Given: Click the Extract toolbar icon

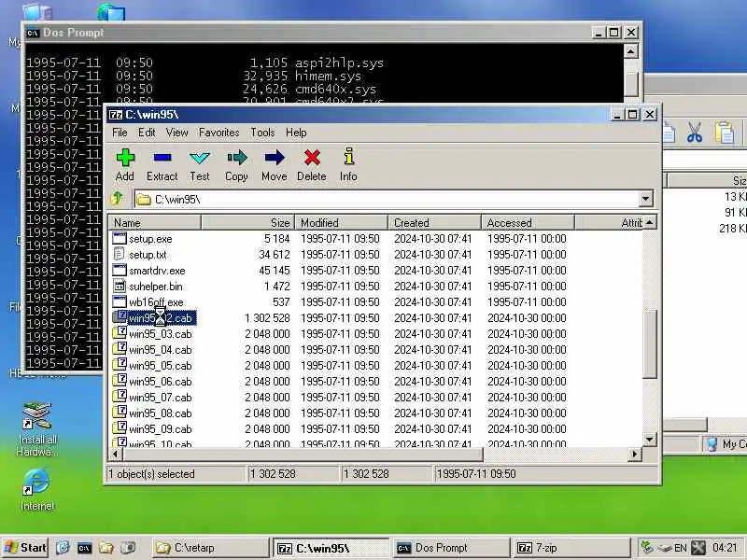Looking at the screenshot, I should click(162, 158).
